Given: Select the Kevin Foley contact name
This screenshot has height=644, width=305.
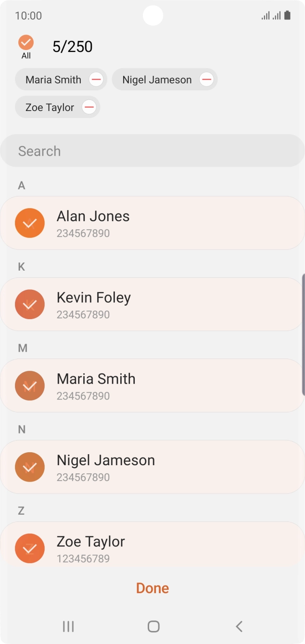Looking at the screenshot, I should [94, 297].
